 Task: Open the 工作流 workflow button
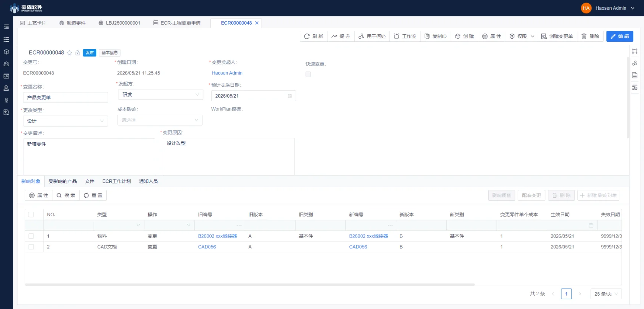click(x=405, y=36)
